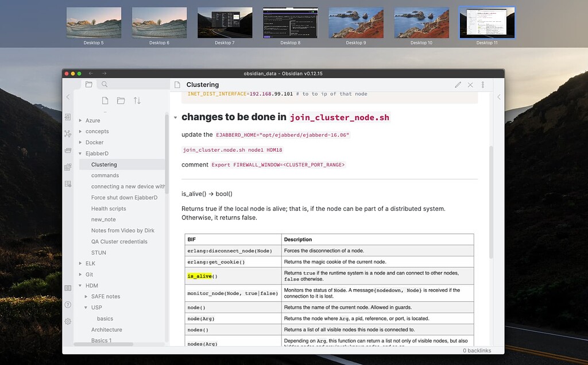Expand the Azure folder
This screenshot has height=365, width=588.
(x=80, y=121)
